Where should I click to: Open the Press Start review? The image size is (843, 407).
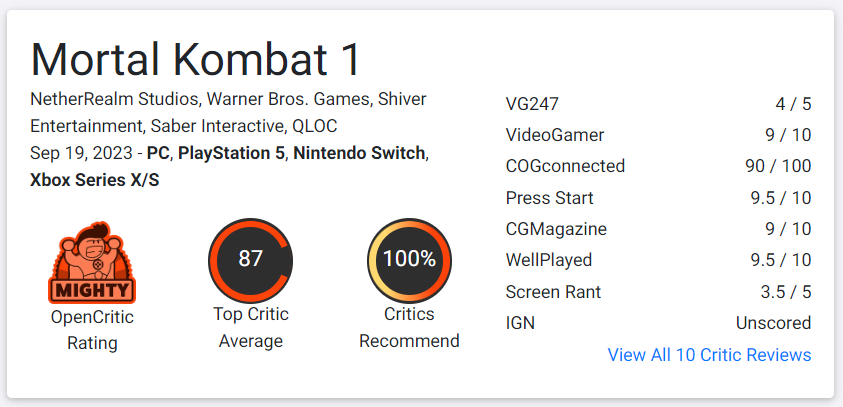[658, 198]
